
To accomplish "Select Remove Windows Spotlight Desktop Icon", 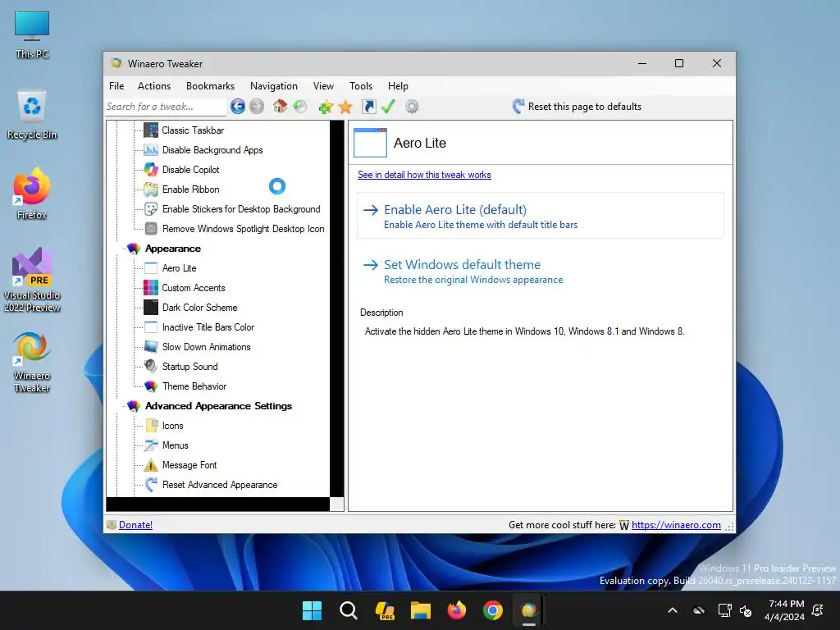I will click(x=243, y=229).
